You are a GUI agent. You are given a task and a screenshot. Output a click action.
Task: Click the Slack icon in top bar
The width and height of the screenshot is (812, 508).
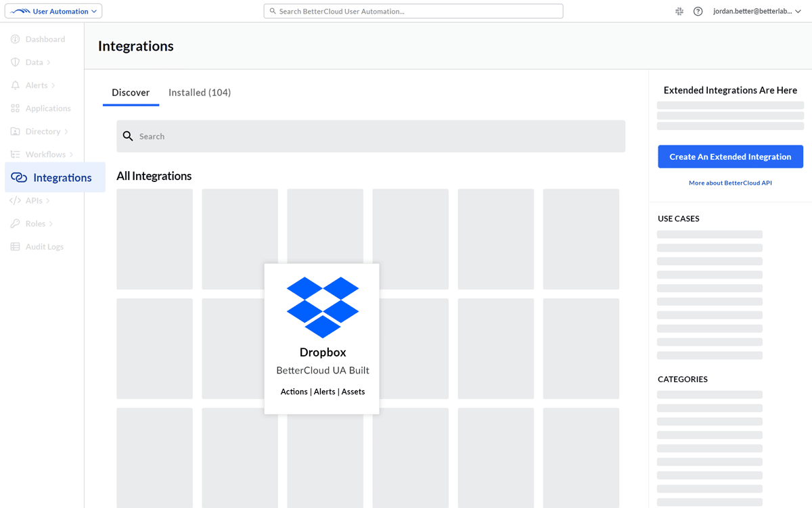[x=679, y=11]
